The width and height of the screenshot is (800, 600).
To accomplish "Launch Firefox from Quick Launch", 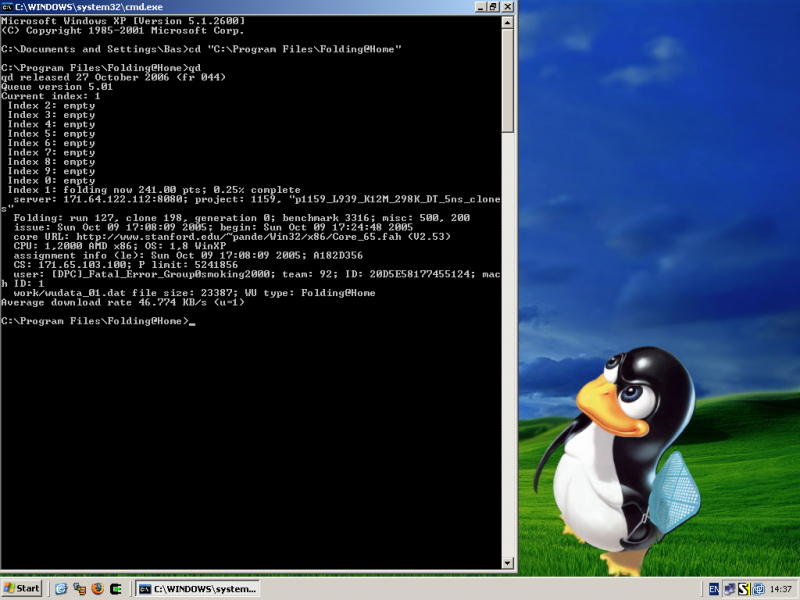I will pyautogui.click(x=97, y=589).
